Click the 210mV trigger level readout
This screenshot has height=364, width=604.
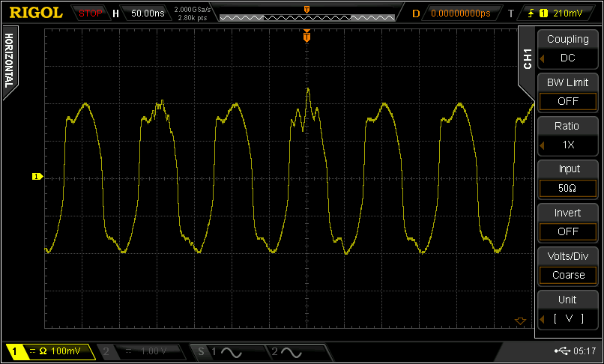568,13
